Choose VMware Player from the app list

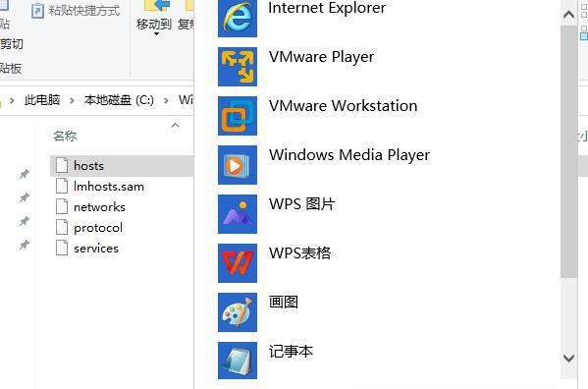321,57
